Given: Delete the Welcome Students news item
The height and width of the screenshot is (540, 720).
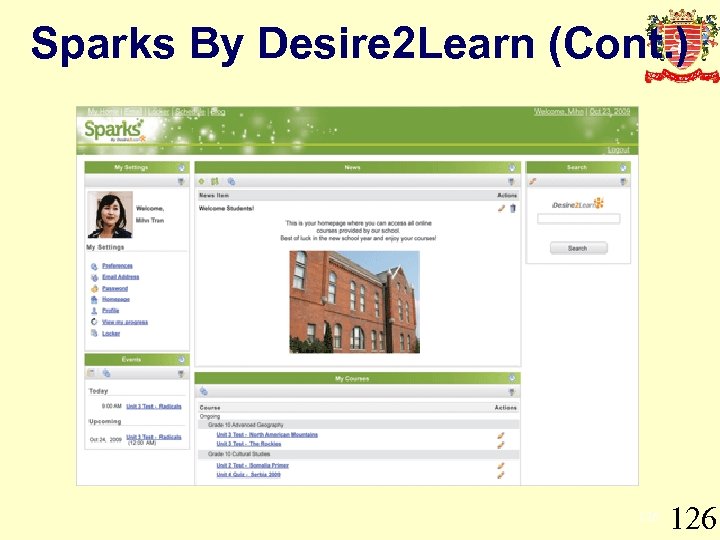Looking at the screenshot, I should coord(513,208).
